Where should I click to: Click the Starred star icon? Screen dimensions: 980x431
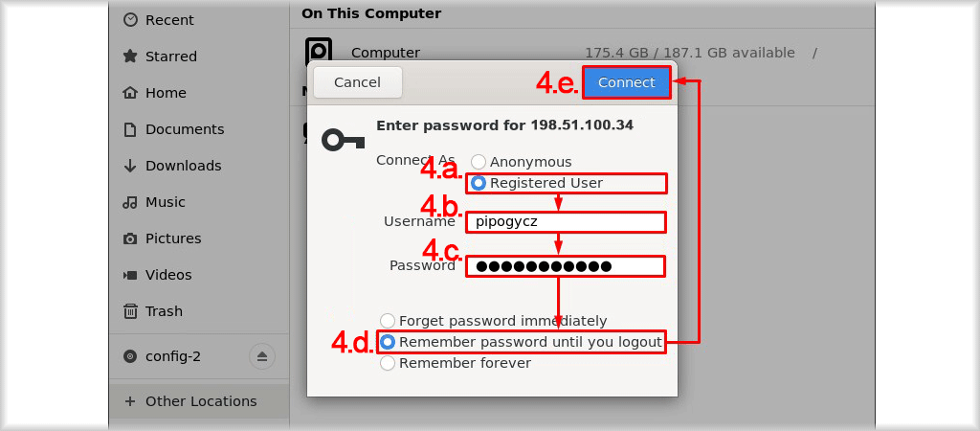tap(130, 57)
